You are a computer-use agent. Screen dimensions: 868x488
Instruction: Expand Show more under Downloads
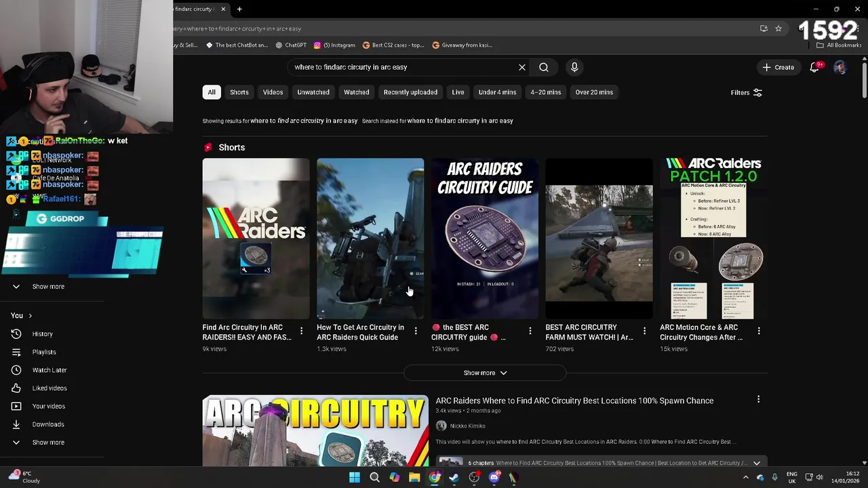tap(48, 443)
